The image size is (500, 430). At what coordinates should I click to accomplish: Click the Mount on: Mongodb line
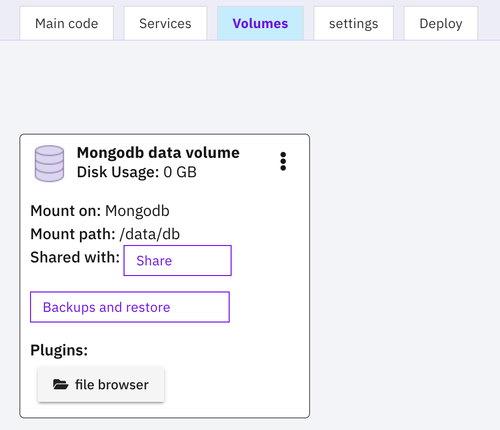[x=100, y=211]
